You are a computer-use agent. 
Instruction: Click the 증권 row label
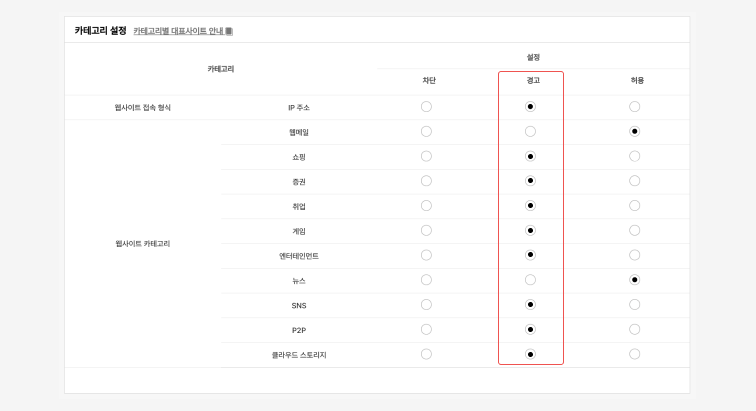click(299, 182)
